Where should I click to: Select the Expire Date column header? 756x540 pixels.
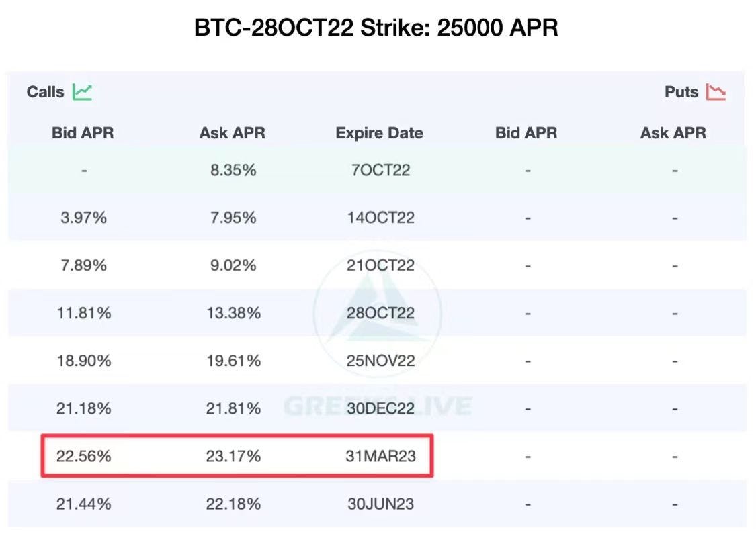click(x=378, y=132)
